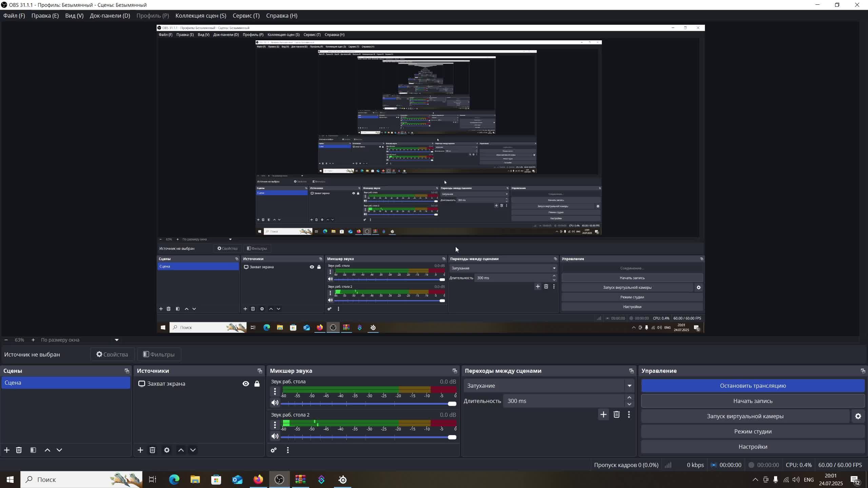Click the Начать запись button
Image resolution: width=868 pixels, height=488 pixels.
pos(753,401)
